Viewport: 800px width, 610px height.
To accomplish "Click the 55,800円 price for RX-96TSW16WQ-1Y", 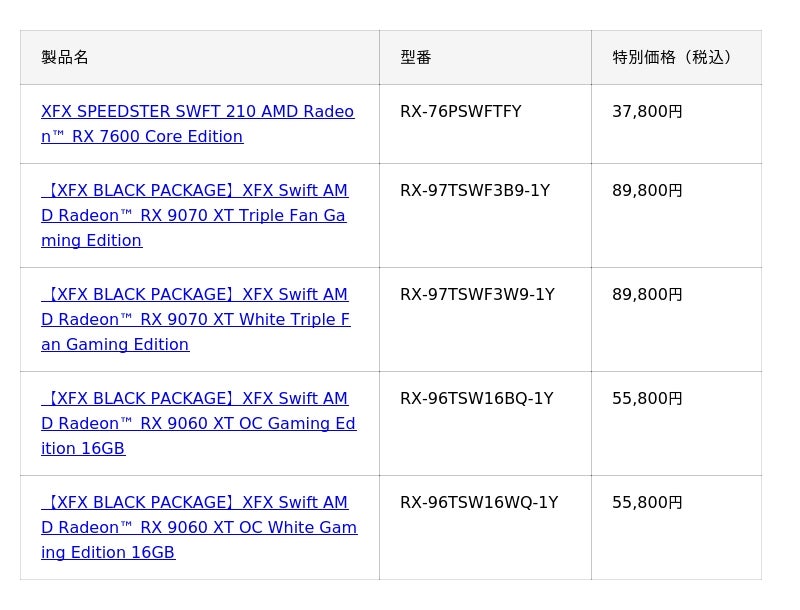I will click(647, 503).
